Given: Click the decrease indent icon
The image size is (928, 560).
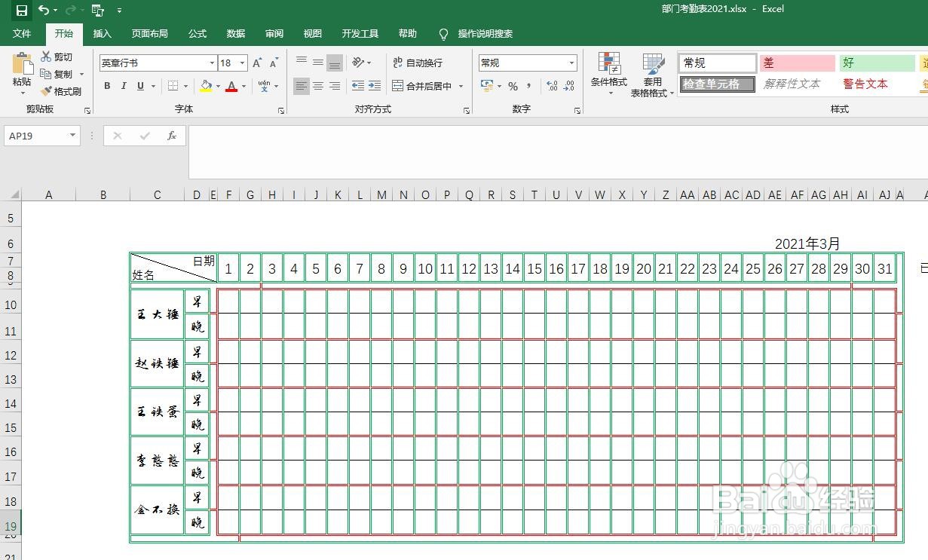Looking at the screenshot, I should 358,86.
